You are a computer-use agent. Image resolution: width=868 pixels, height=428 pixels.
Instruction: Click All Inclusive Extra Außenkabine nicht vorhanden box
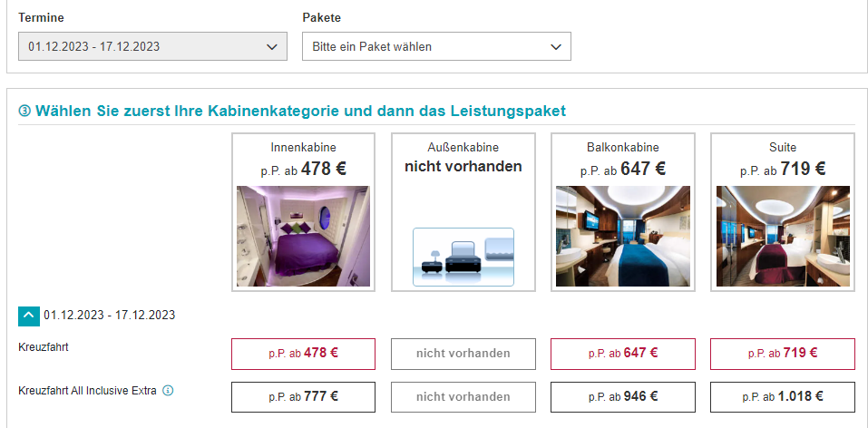[x=463, y=397]
